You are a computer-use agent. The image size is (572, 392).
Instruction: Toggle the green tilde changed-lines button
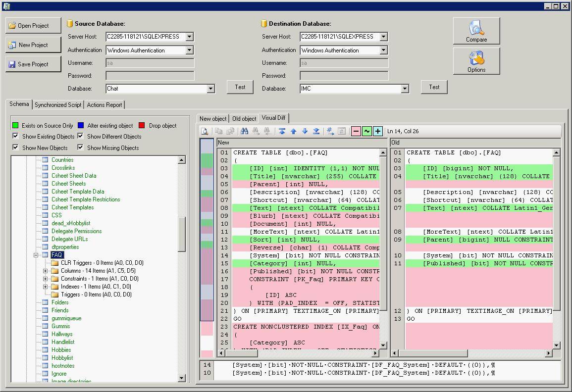(367, 131)
